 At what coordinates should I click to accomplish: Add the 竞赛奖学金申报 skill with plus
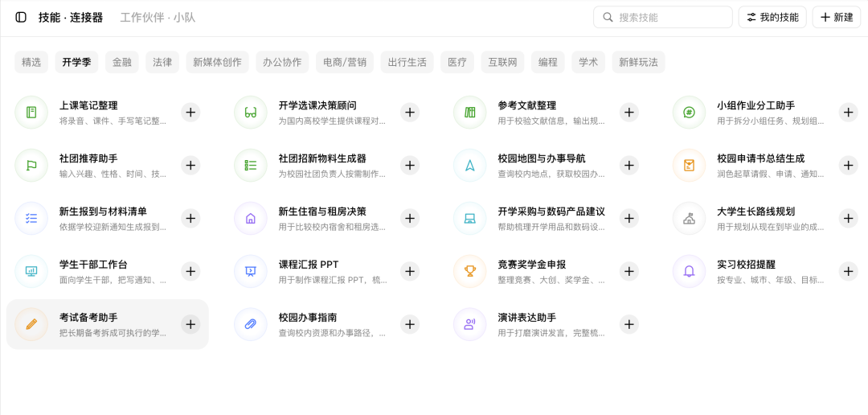628,272
